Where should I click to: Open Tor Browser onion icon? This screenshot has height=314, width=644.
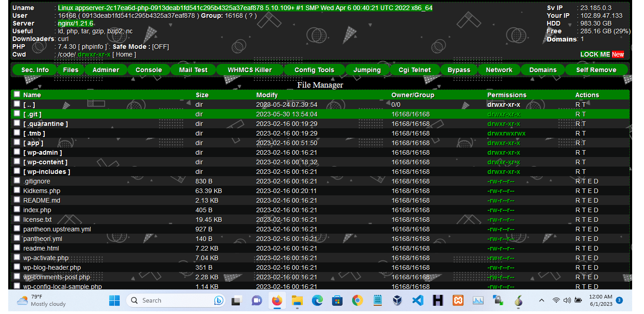click(518, 300)
